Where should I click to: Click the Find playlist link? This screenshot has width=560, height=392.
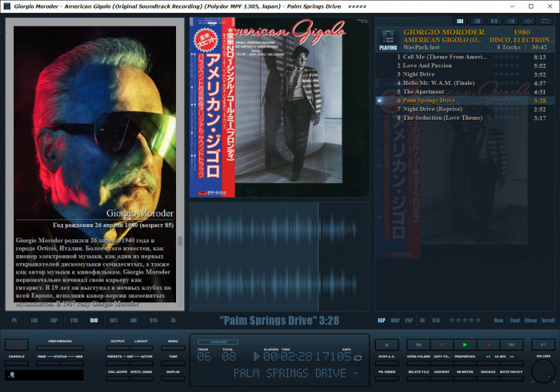(514, 320)
